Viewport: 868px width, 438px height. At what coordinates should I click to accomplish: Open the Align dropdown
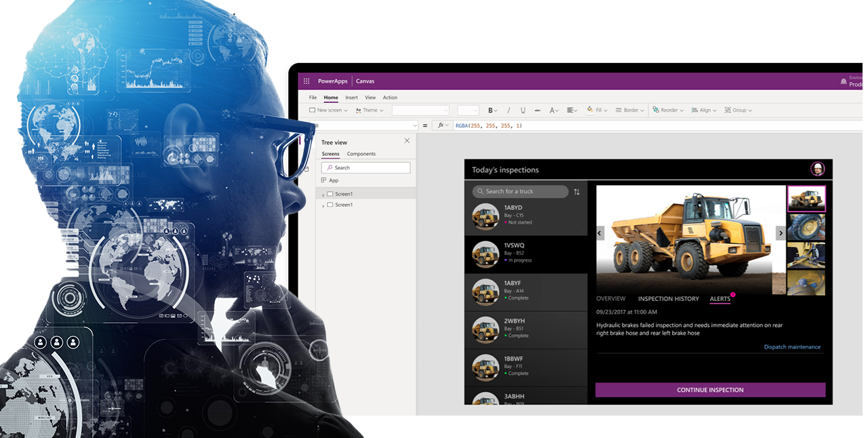704,110
